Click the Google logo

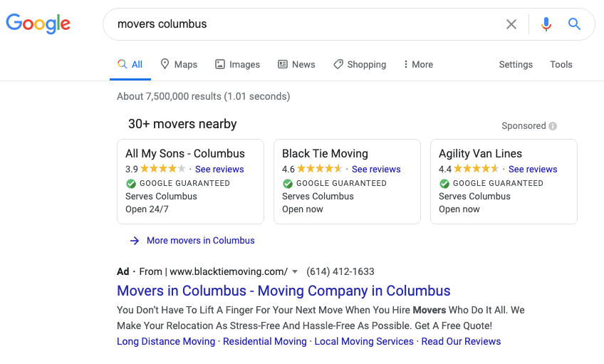(38, 24)
